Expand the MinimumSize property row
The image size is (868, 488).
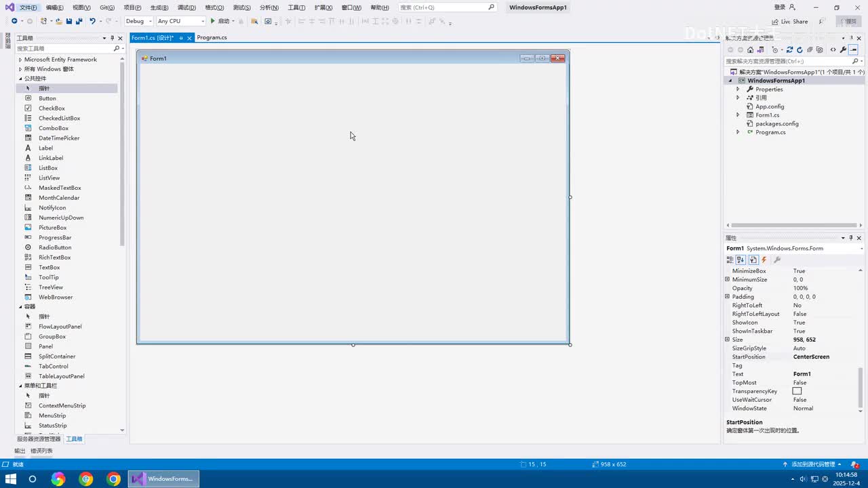(728, 279)
